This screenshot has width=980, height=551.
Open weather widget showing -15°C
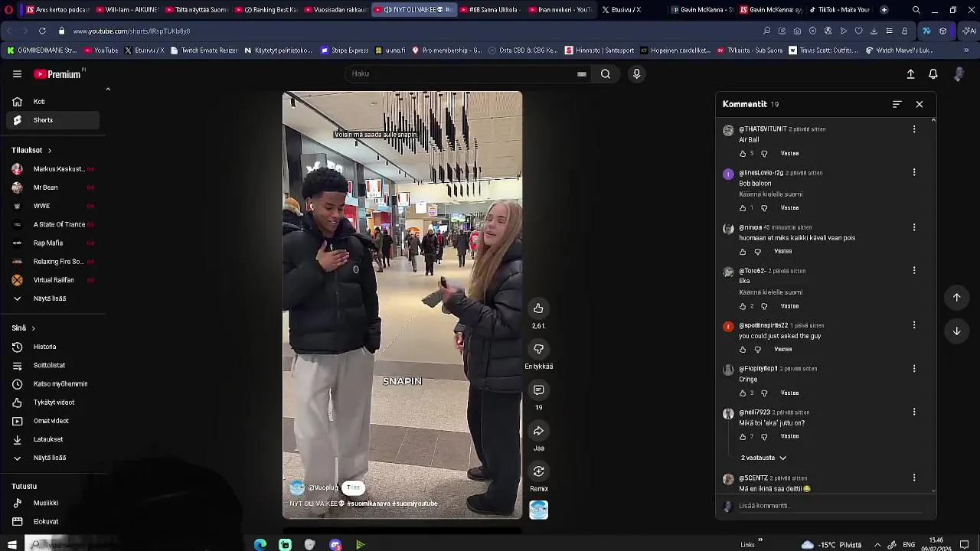[831, 545]
